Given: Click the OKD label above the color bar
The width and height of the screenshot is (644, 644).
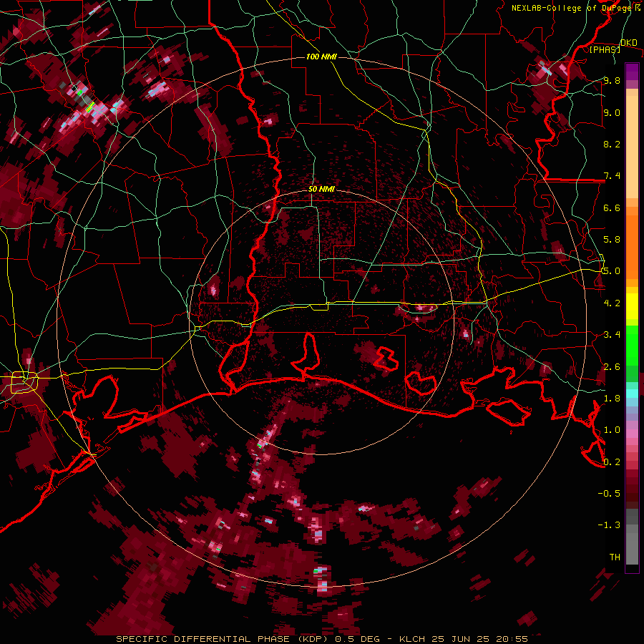Looking at the screenshot, I should point(629,43).
